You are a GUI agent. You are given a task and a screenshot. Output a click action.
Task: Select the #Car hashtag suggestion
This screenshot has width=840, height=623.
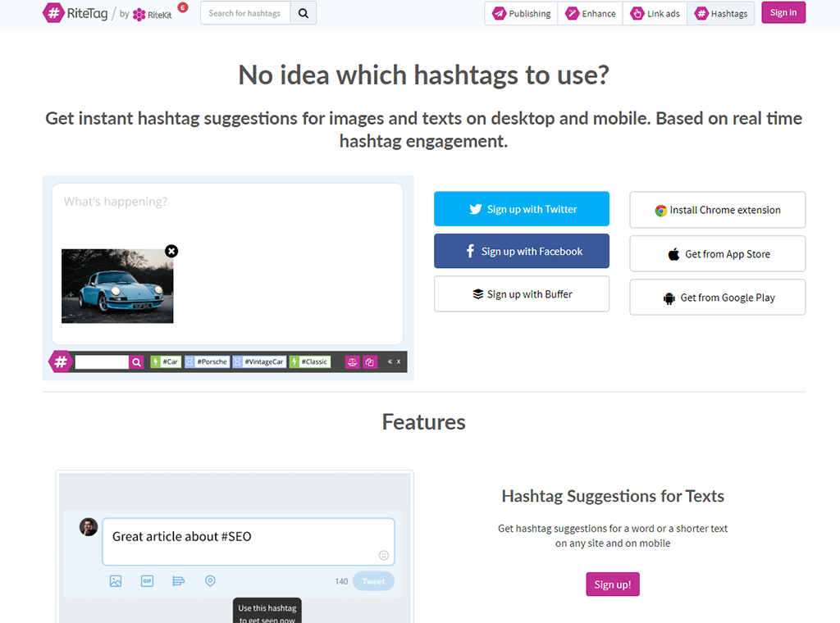[x=166, y=362]
